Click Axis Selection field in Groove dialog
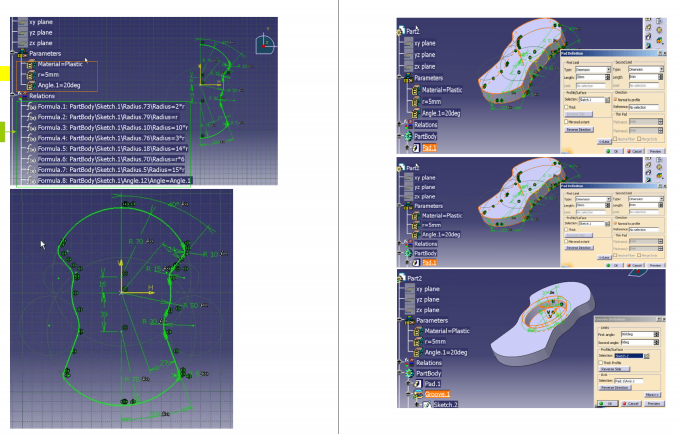 point(628,381)
